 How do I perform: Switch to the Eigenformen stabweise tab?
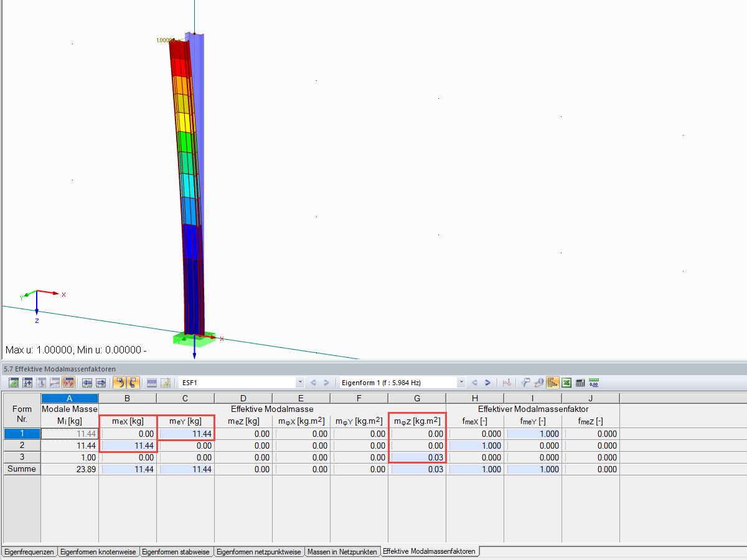click(176, 551)
